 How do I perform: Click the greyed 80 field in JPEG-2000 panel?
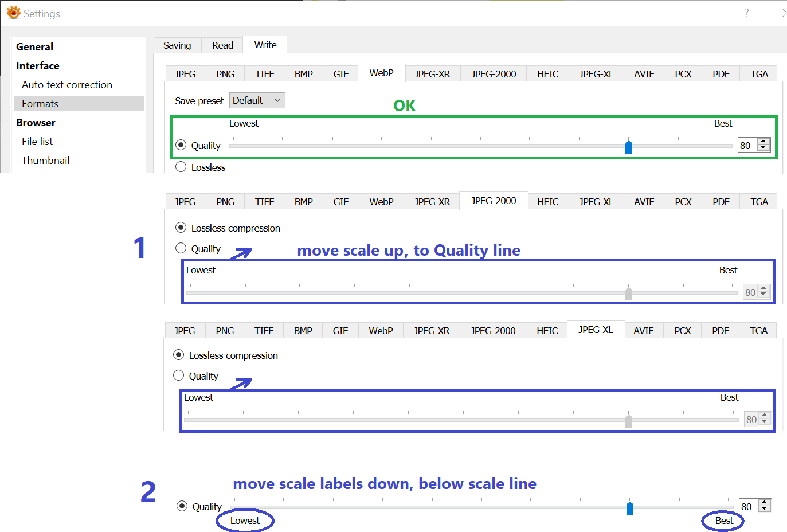coord(750,292)
